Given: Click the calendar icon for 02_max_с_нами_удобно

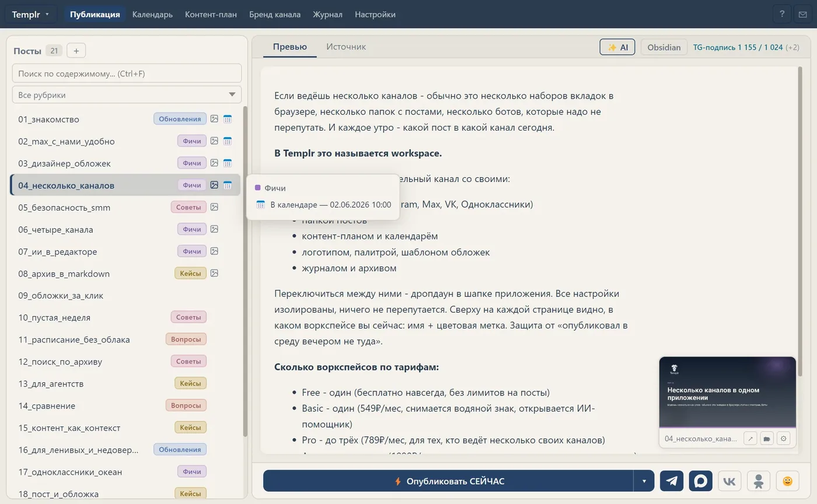Looking at the screenshot, I should (228, 141).
